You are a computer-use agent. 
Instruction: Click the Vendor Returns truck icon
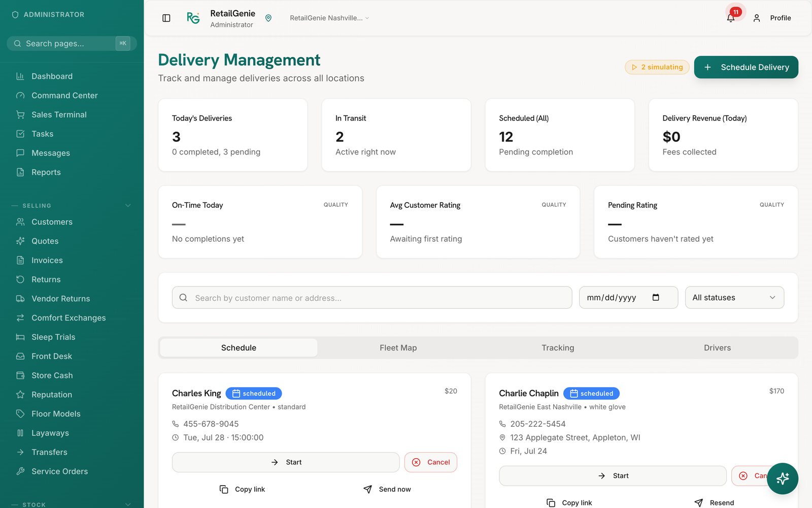coord(20,299)
